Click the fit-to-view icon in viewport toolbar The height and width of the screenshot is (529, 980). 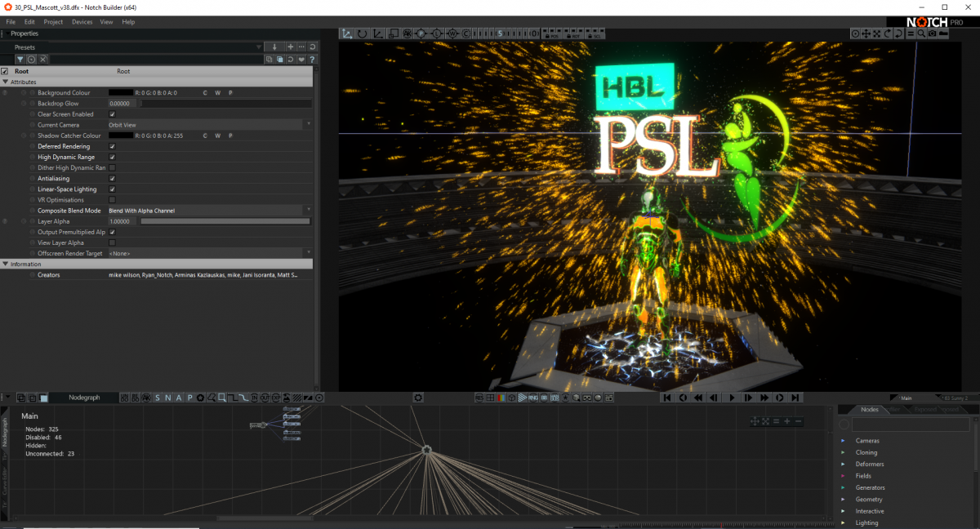pyautogui.click(x=877, y=33)
